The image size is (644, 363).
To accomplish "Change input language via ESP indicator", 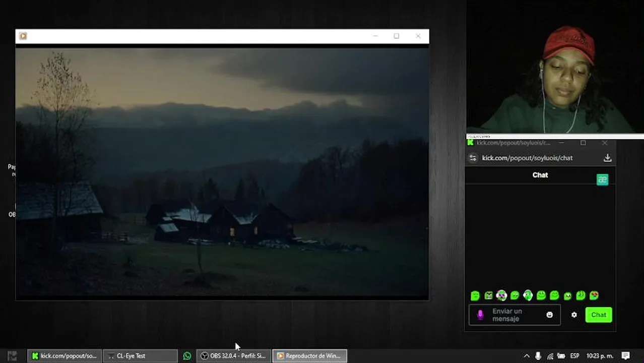I will [574, 356].
